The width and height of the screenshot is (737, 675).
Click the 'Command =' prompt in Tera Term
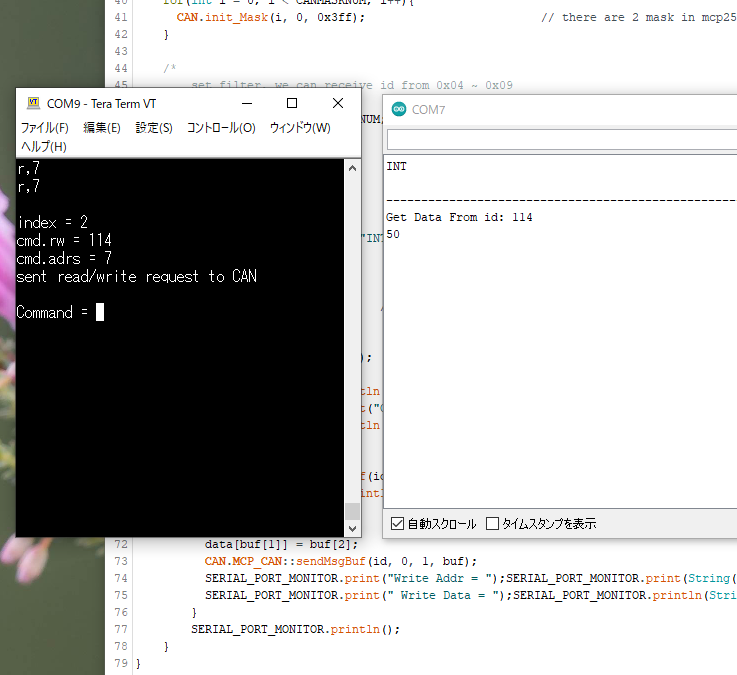(x=52, y=312)
